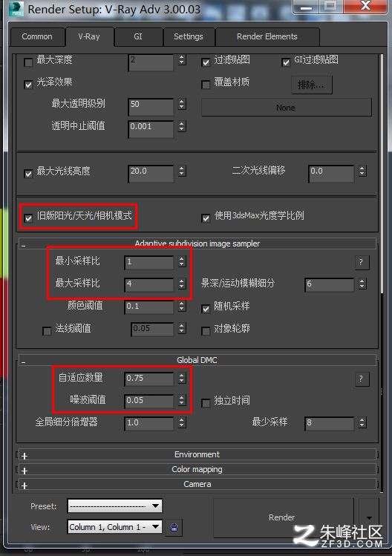This screenshot has width=392, height=556.
Task: Expand the Color mapping rollout
Action: (197, 469)
